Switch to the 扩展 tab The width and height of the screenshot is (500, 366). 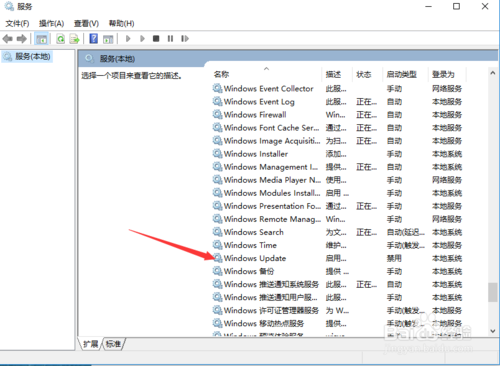click(x=91, y=344)
